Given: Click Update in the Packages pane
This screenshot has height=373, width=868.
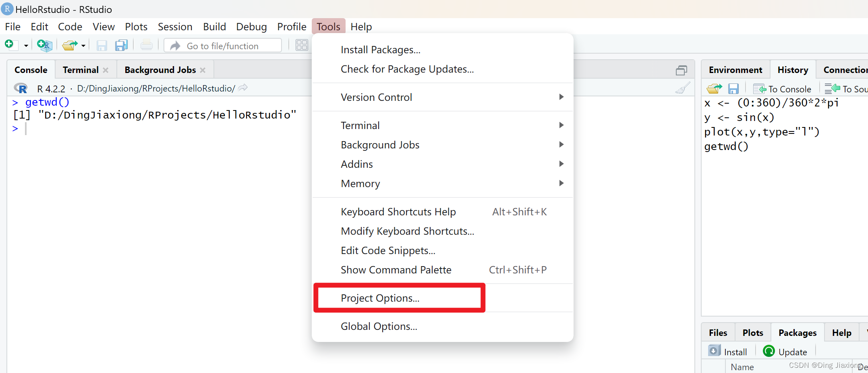Looking at the screenshot, I should point(785,352).
